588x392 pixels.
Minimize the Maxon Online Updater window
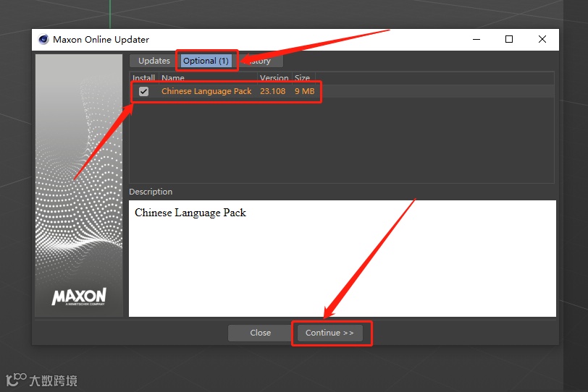(x=476, y=39)
